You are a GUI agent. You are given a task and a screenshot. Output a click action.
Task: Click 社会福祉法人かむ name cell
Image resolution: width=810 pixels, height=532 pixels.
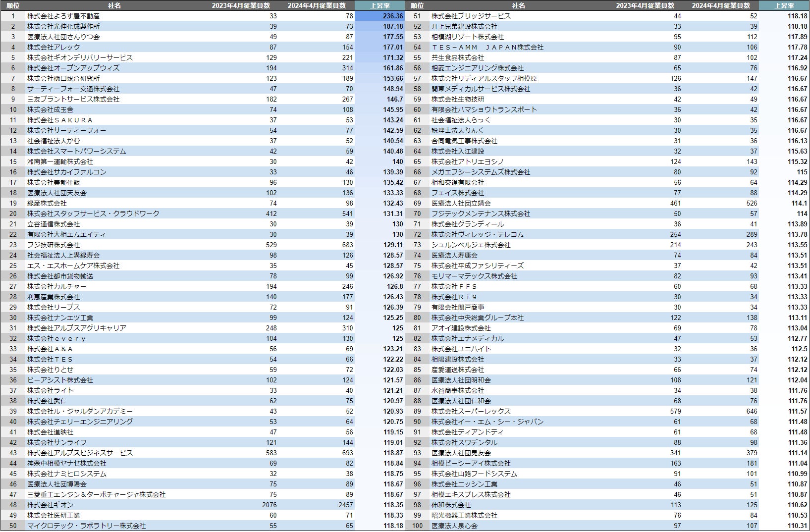54,141
